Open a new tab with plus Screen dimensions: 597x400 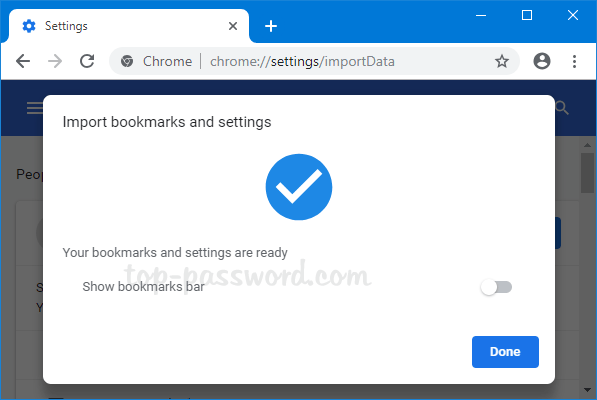click(271, 26)
